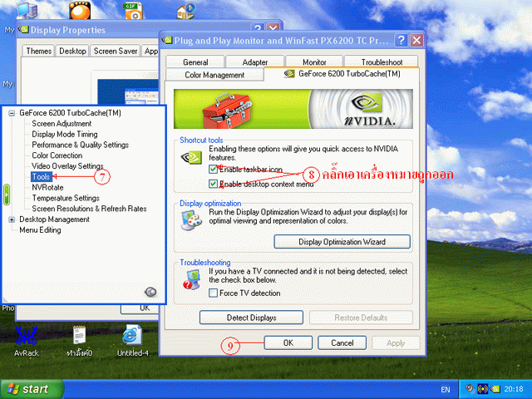Open the GIF animator desktop icon
The image size is (532, 399).
[133, 9]
